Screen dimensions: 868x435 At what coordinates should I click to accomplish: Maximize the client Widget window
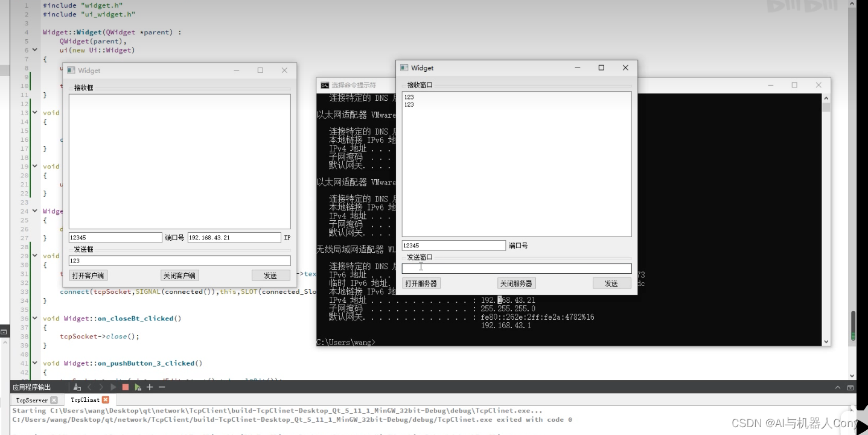coord(260,70)
